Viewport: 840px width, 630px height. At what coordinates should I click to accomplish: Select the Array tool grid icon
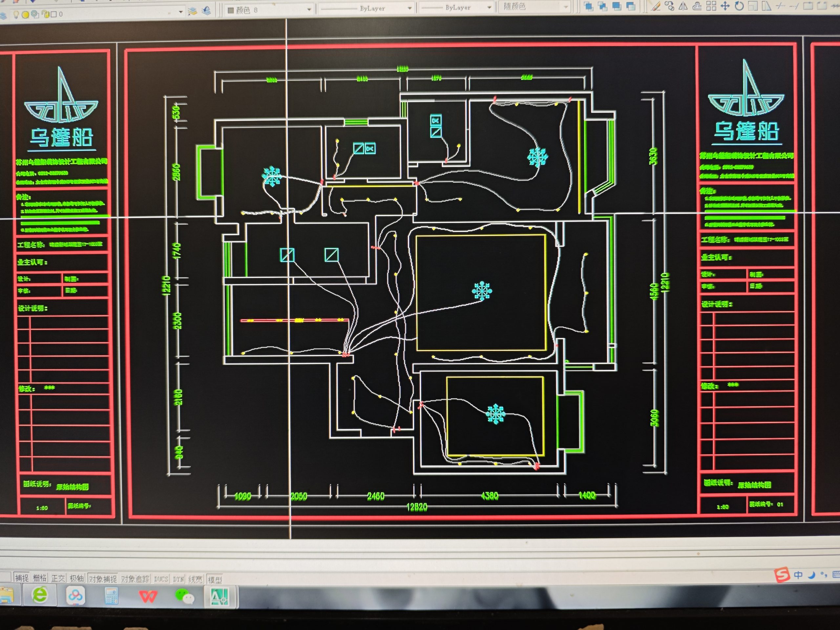pos(711,6)
